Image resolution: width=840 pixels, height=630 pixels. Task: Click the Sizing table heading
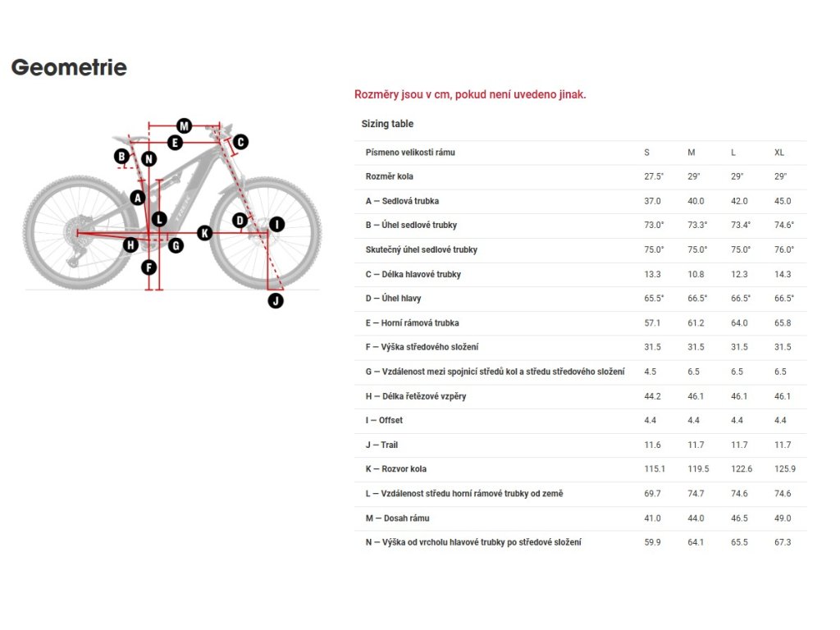[x=387, y=124]
